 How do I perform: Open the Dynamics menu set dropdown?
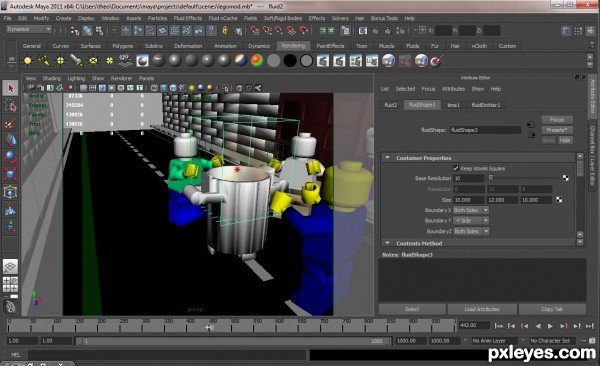point(29,29)
